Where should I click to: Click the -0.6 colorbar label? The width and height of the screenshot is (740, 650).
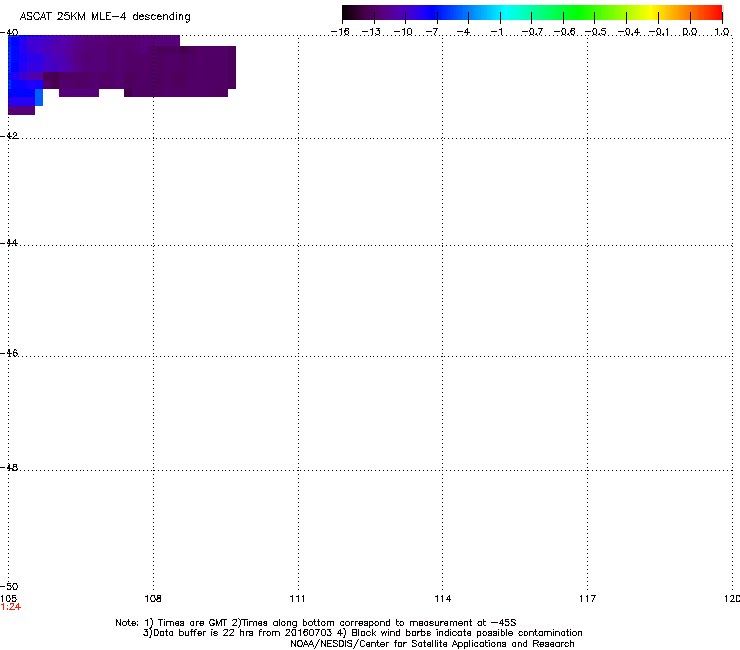click(564, 32)
